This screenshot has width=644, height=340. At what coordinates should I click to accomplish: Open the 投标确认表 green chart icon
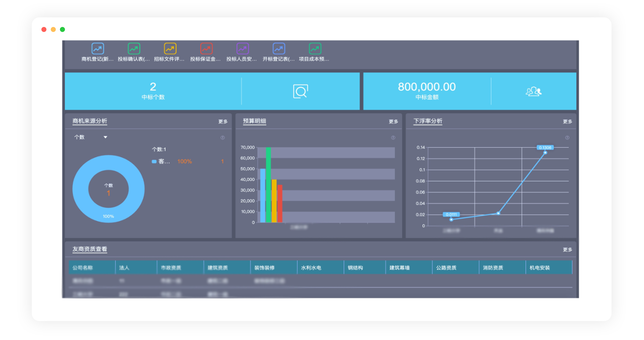pyautogui.click(x=134, y=49)
